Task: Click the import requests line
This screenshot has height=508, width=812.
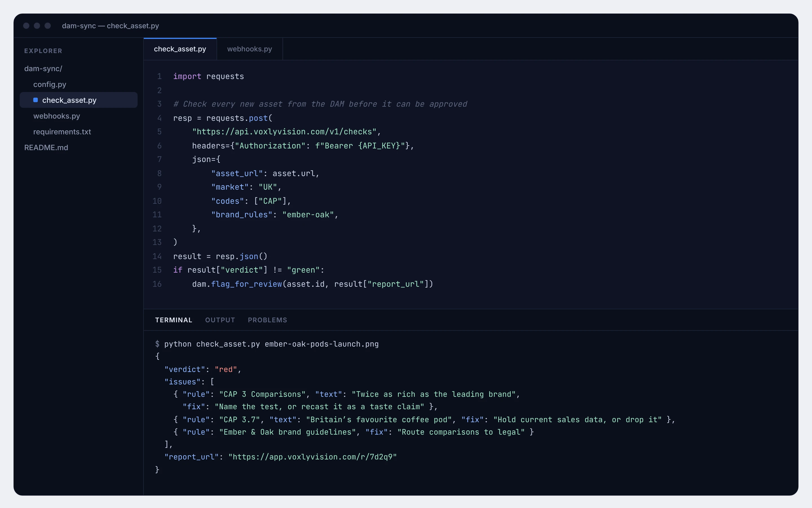Action: (208, 76)
